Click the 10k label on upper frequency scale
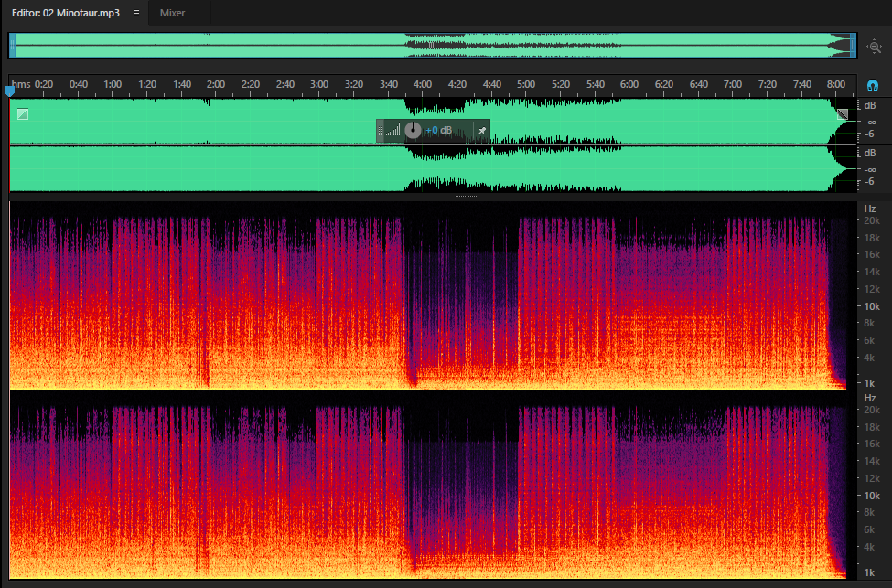Screen dimensions: 892x588 [872, 306]
